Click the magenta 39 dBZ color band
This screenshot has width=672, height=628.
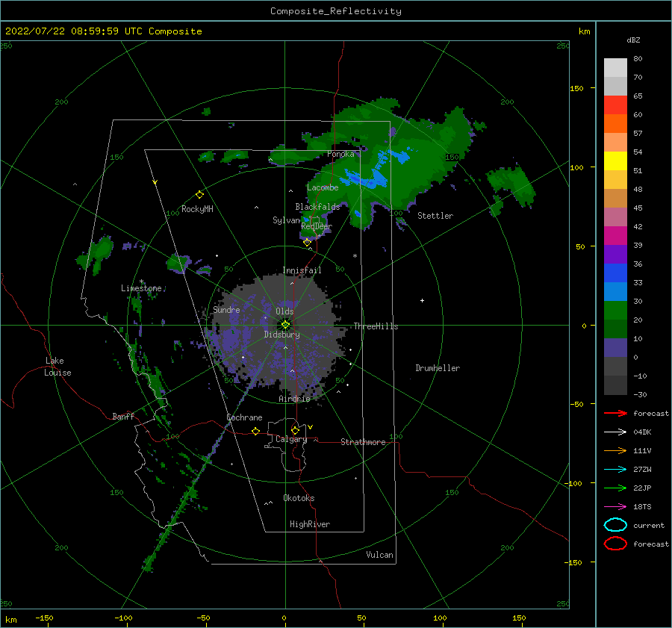pos(615,236)
